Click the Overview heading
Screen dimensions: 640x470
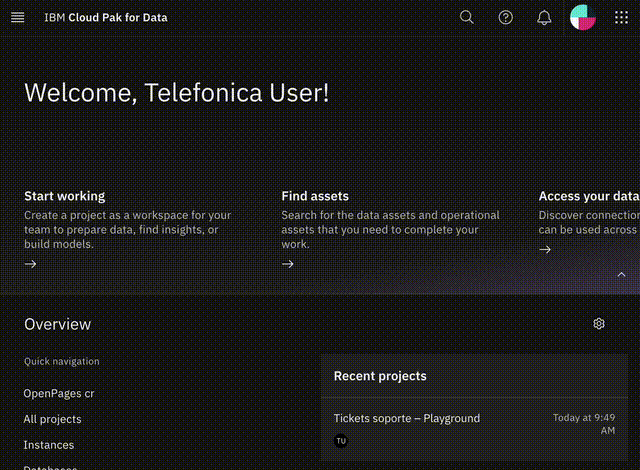click(58, 324)
